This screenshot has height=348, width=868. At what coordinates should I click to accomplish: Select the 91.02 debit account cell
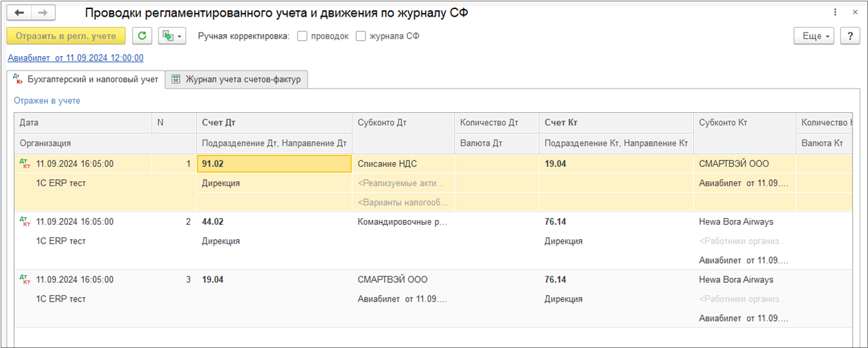[274, 164]
